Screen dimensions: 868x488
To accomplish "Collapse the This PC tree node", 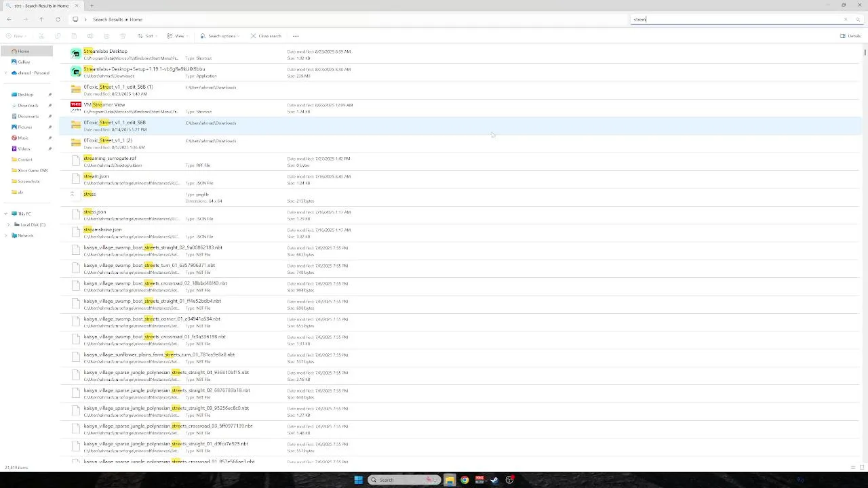I will [x=6, y=214].
